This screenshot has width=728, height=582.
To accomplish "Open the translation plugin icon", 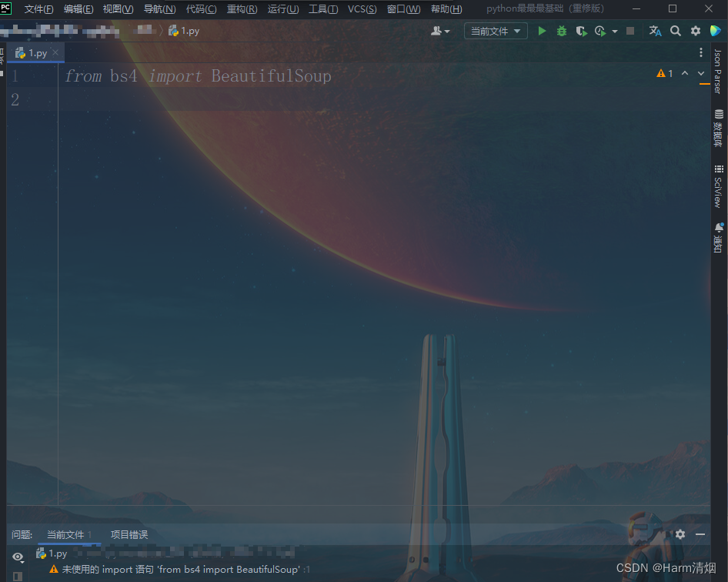I will click(655, 31).
